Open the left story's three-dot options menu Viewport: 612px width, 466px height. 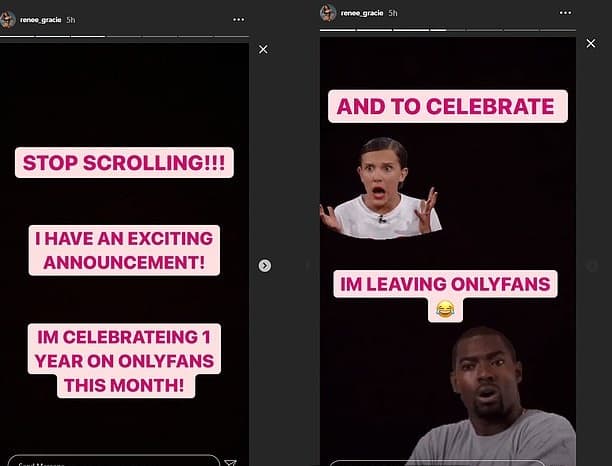coord(238,20)
